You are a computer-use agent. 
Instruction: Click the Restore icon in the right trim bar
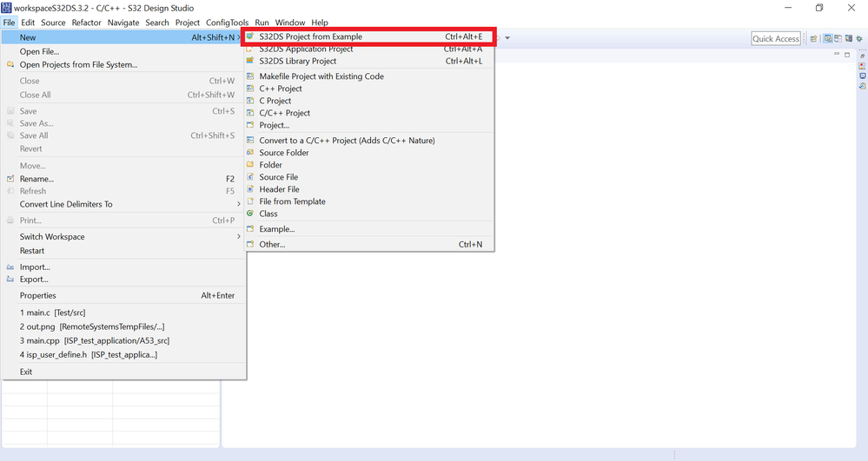click(x=863, y=56)
